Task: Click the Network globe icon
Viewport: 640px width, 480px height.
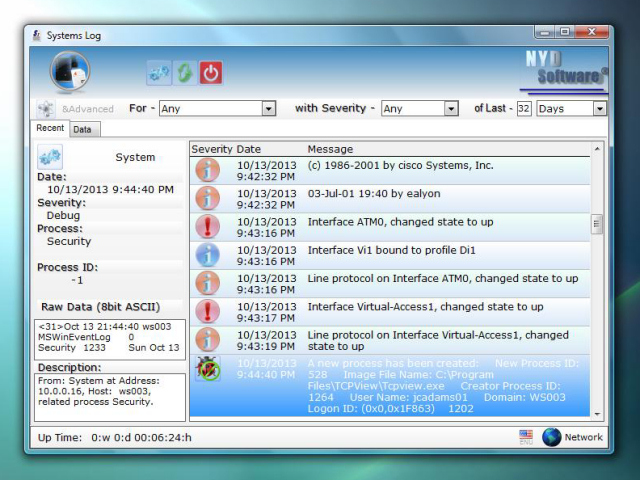Action: pos(551,437)
